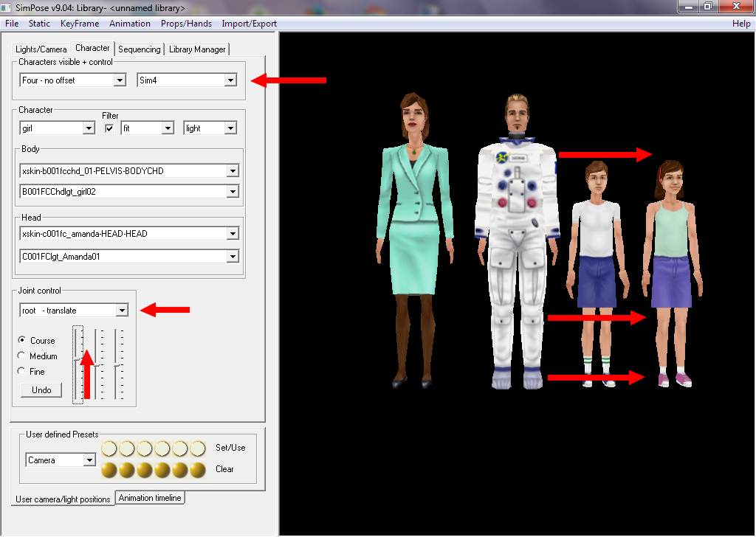
Task: Click the first cream Set/Use preset circle
Action: click(x=109, y=448)
